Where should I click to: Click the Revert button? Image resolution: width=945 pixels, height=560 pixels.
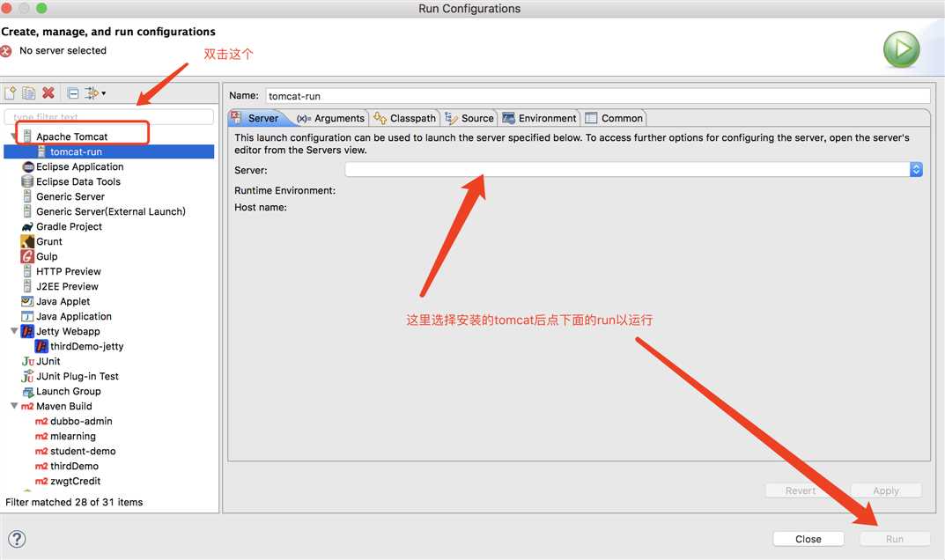coord(801,490)
